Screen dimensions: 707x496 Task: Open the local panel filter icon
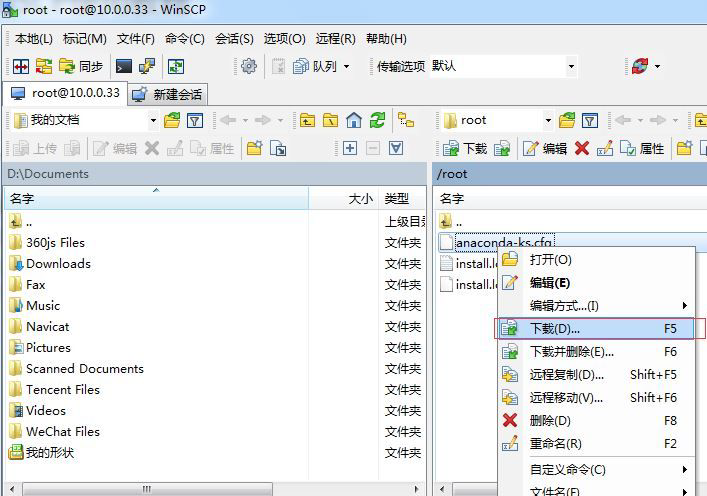(195, 120)
